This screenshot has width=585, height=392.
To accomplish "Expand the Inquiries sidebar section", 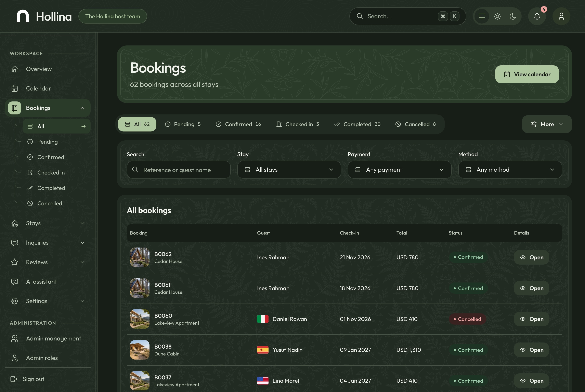I will coord(82,243).
